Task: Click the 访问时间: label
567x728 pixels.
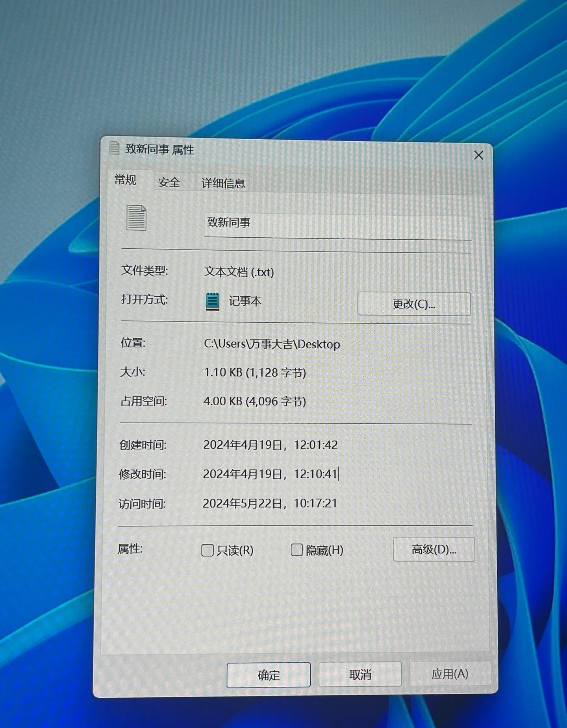Action: click(142, 504)
